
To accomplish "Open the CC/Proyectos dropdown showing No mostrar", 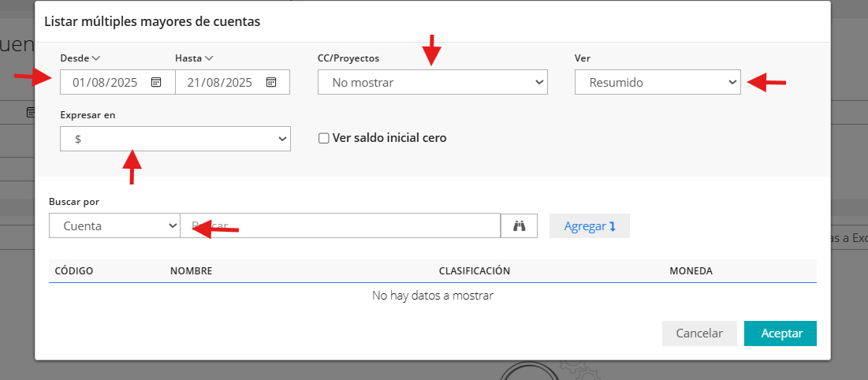I will pos(432,82).
